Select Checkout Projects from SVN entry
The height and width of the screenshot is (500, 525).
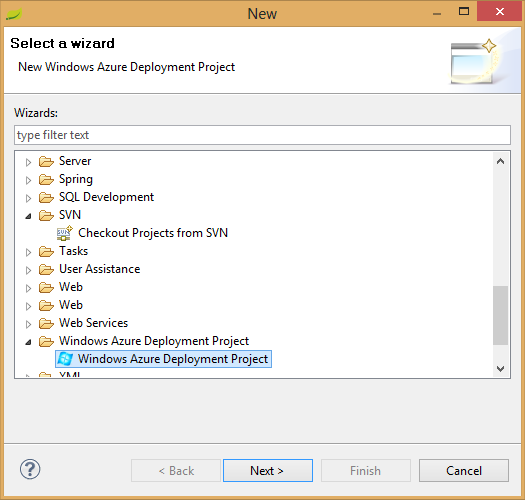pyautogui.click(x=153, y=233)
